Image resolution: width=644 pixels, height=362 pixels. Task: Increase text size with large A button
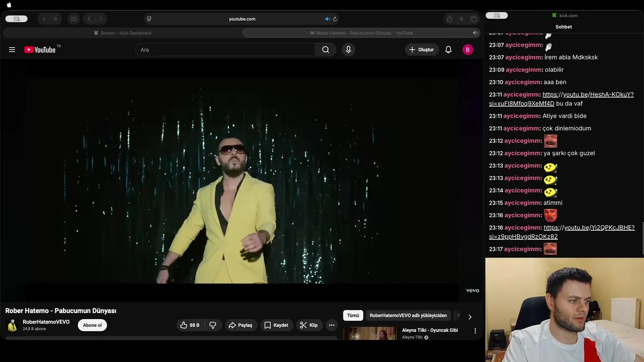click(x=55, y=19)
